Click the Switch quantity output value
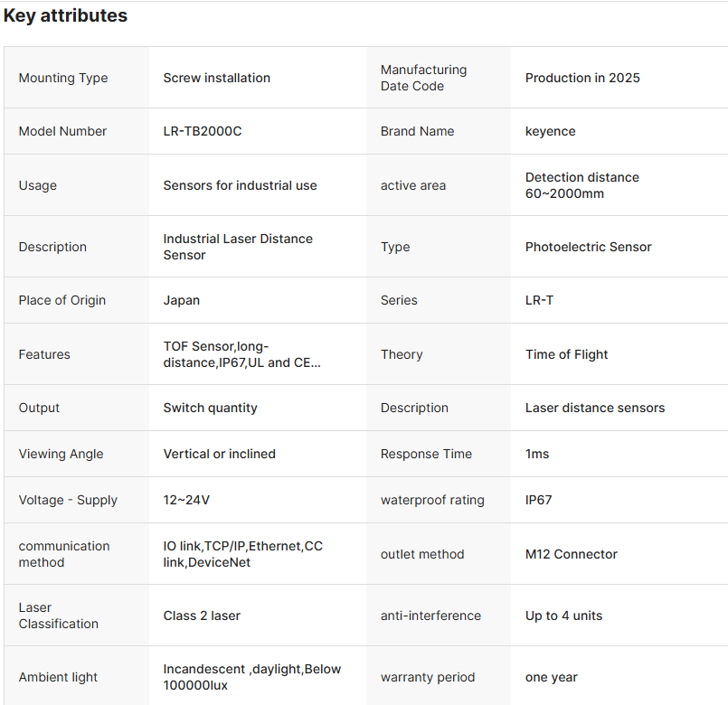The height and width of the screenshot is (705, 728). (210, 408)
